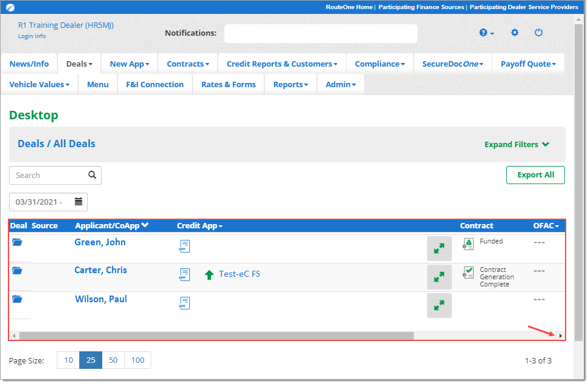Open the SecureDocOne dropdown
This screenshot has height=384, width=588.
[x=452, y=64]
